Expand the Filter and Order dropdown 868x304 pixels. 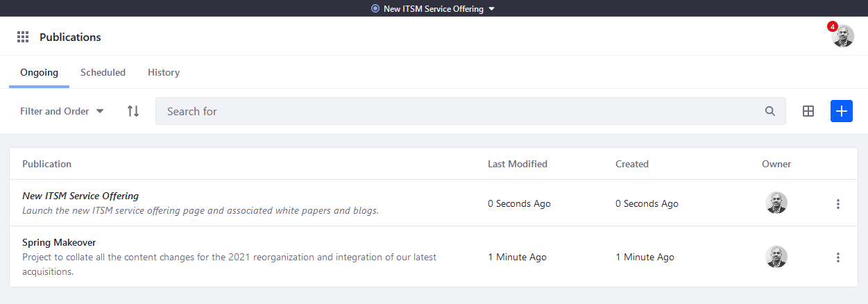click(x=62, y=111)
